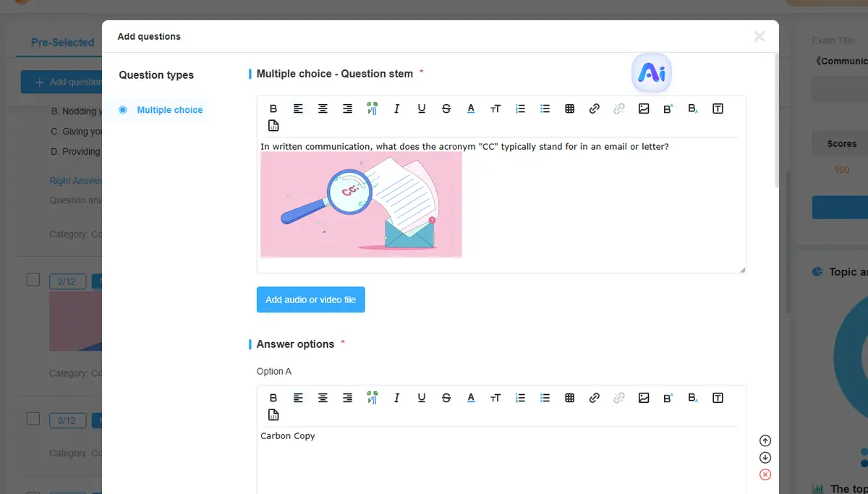The height and width of the screenshot is (494, 868).
Task: Select Multiple choice question type
Action: pyautogui.click(x=161, y=110)
